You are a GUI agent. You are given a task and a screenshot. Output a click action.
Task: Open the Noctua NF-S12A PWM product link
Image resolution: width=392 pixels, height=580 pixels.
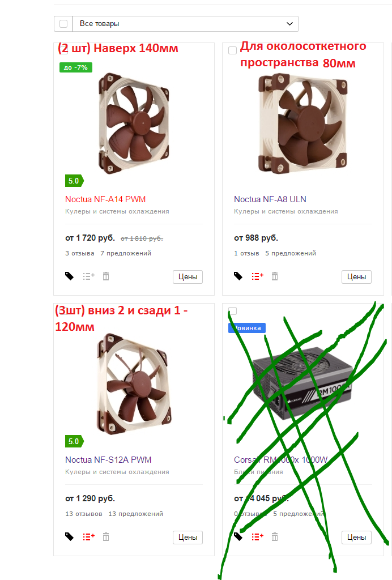tap(108, 459)
